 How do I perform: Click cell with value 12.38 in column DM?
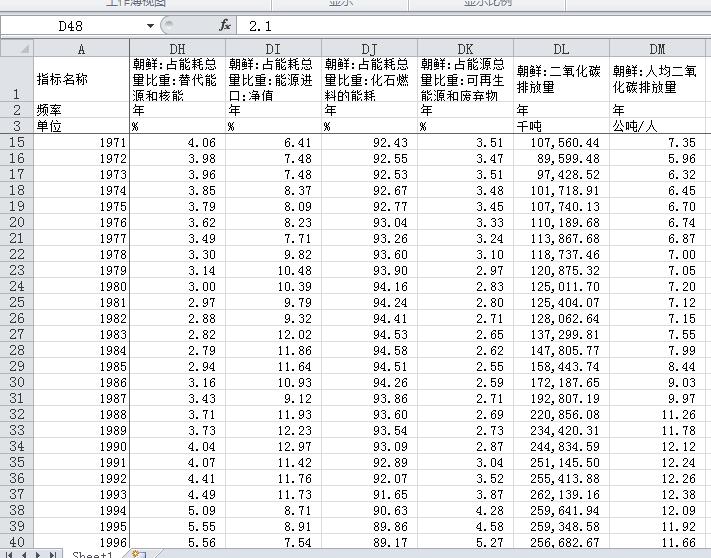coord(657,495)
